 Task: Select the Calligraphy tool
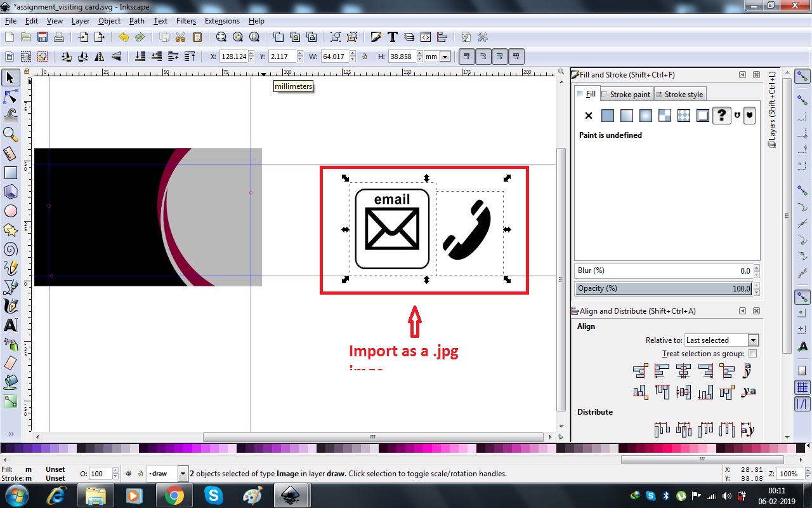pyautogui.click(x=10, y=306)
